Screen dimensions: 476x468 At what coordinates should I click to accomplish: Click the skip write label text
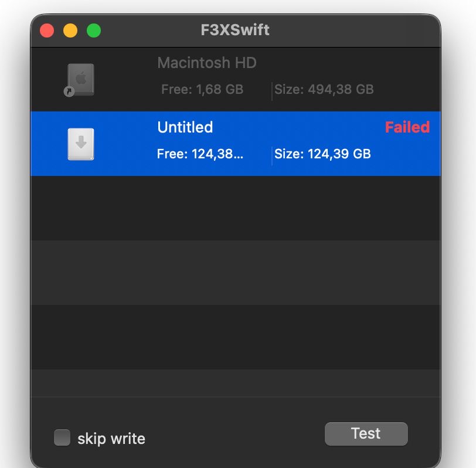111,439
